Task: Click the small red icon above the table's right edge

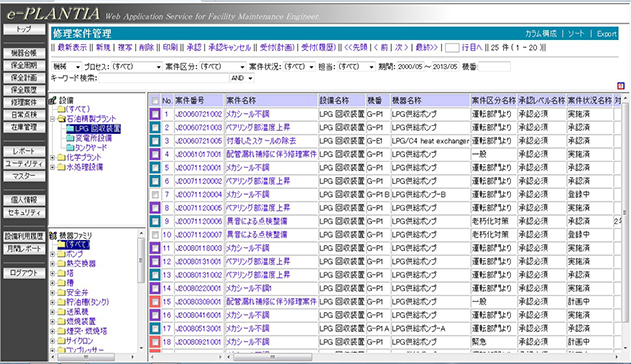Action: 621,86
